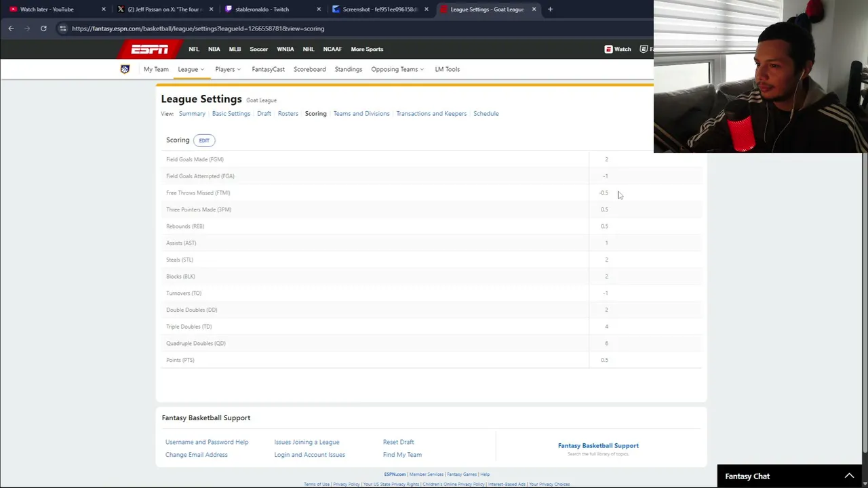Click the Quadruple Doubles (QD) label
Image resolution: width=868 pixels, height=488 pixels.
pos(195,344)
